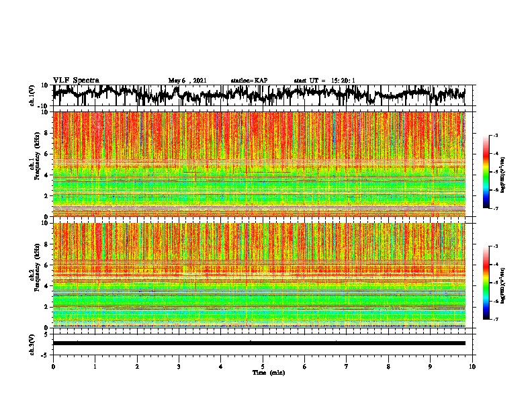Click the "ch.1 Frequency (kHz)" axis label
532x411 pixels.
[34, 157]
